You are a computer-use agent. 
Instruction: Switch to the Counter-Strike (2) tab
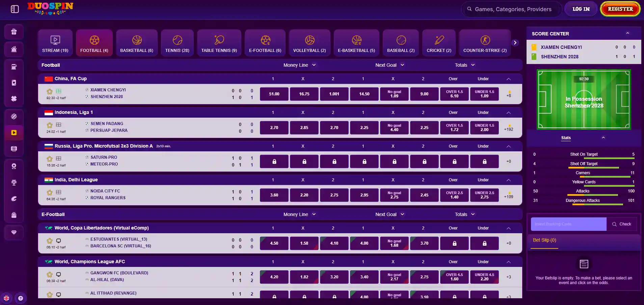[x=485, y=43]
